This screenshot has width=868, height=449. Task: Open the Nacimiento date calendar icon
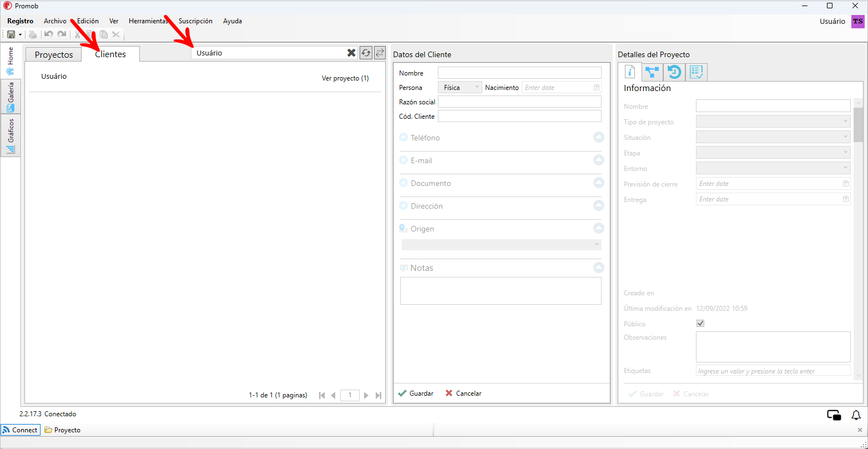click(597, 87)
